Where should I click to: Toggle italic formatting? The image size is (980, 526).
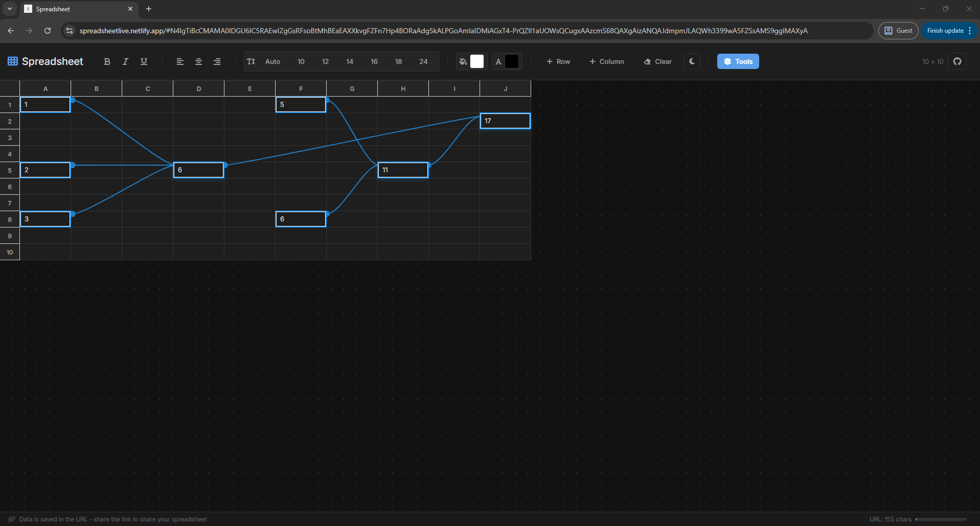125,61
